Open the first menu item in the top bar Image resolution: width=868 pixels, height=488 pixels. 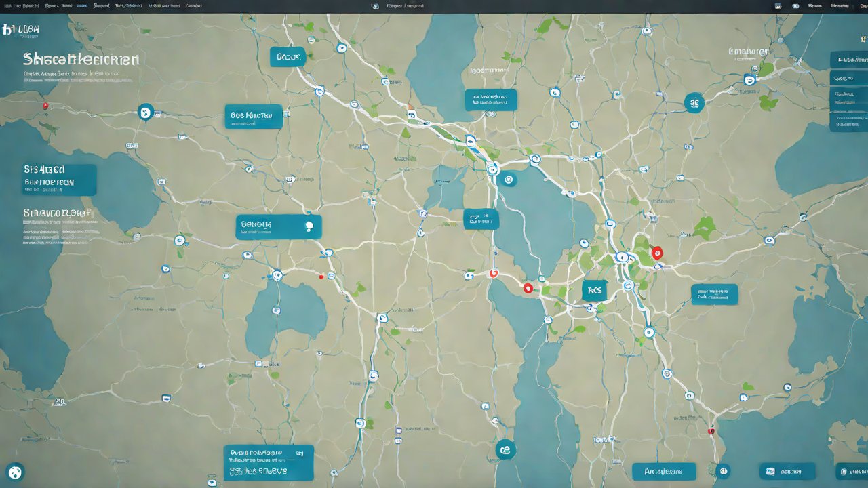coord(7,5)
